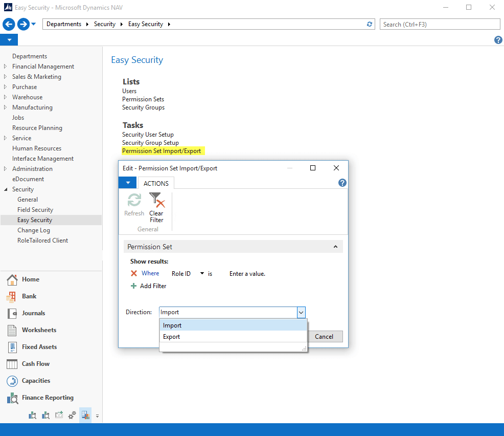Expand the Administration tree node

(5, 168)
